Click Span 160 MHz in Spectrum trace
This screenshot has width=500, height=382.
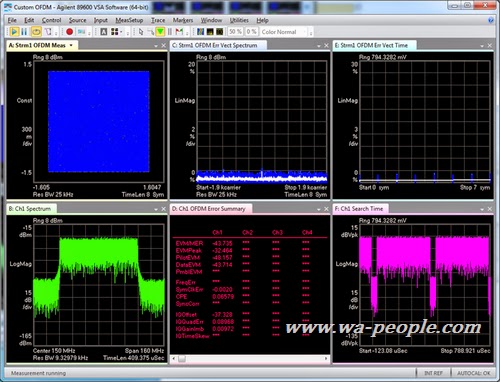tap(144, 351)
